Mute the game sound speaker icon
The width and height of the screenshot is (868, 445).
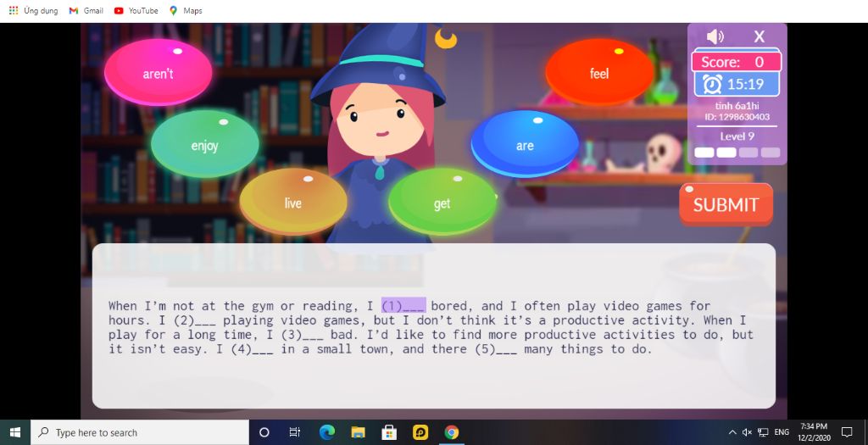[x=715, y=36]
